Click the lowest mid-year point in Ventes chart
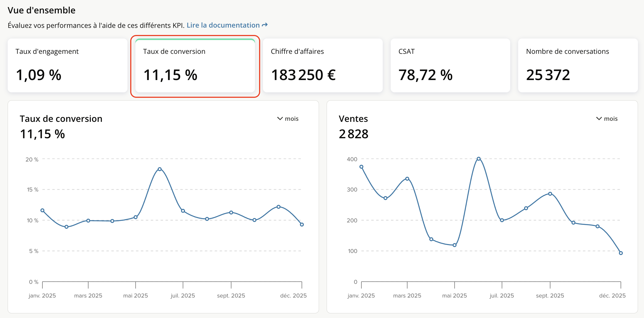644x318 pixels. (x=454, y=245)
